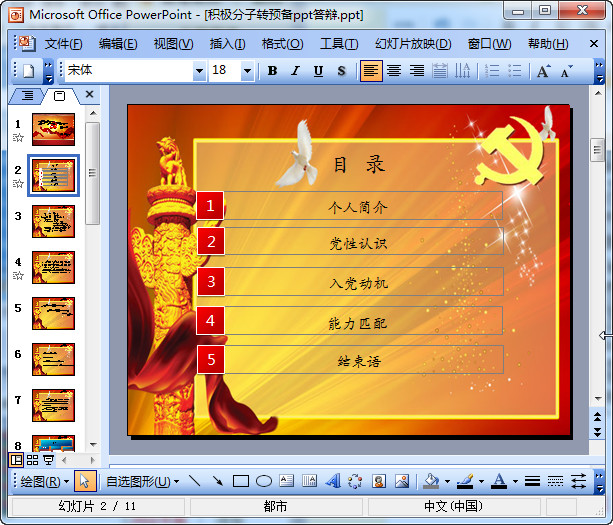Expand formatting toolbar options
Screen dimensions: 613x525
pos(599,72)
